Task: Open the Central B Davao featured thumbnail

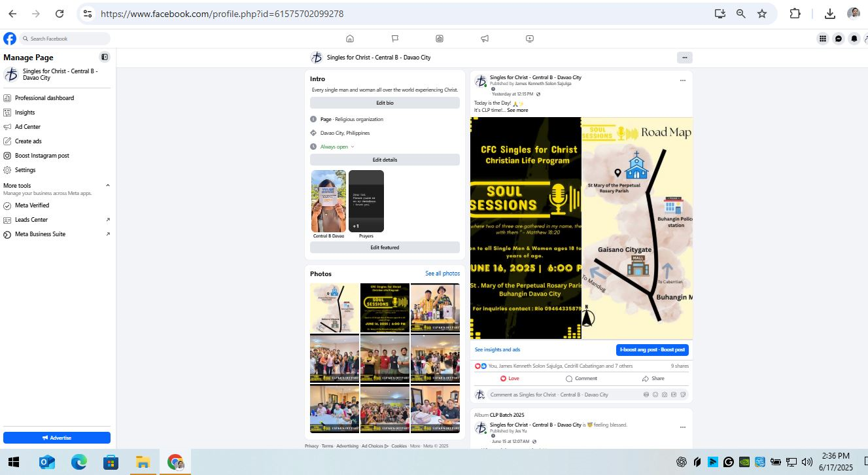Action: (x=328, y=201)
